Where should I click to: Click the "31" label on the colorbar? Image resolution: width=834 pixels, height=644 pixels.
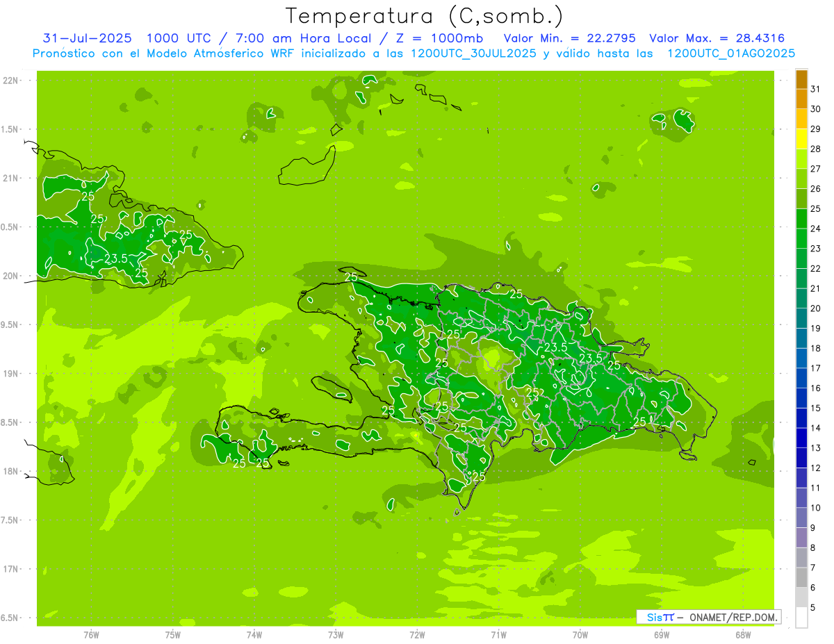point(816,89)
